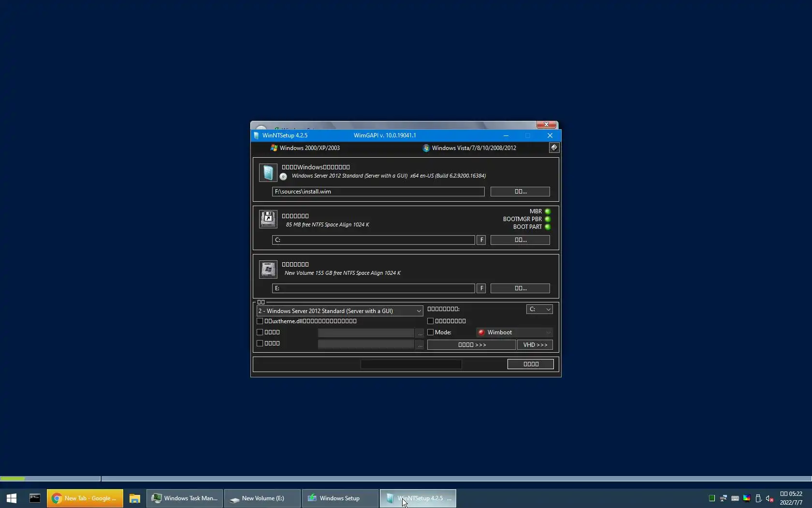Click the hard drive icon above the E: field
This screenshot has height=508, width=812.
pyautogui.click(x=268, y=269)
